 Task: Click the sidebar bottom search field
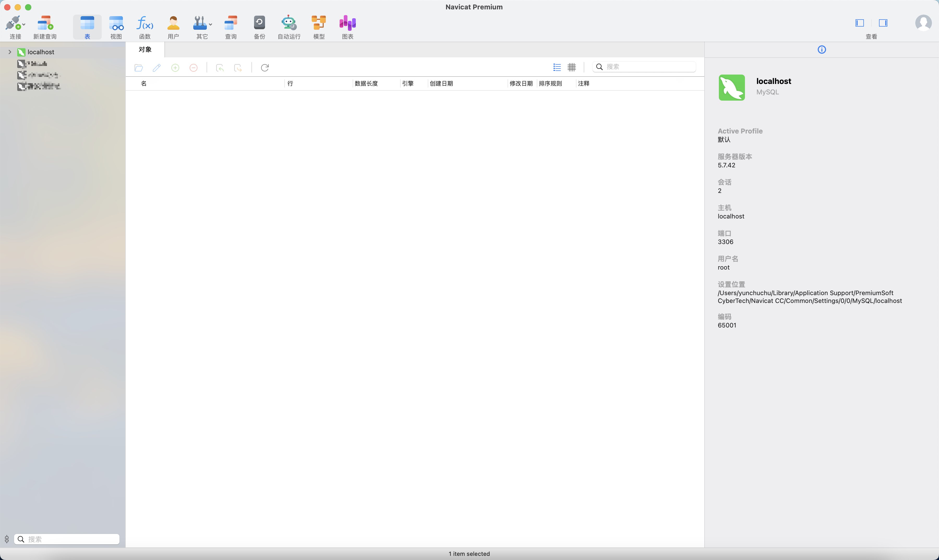[67, 539]
